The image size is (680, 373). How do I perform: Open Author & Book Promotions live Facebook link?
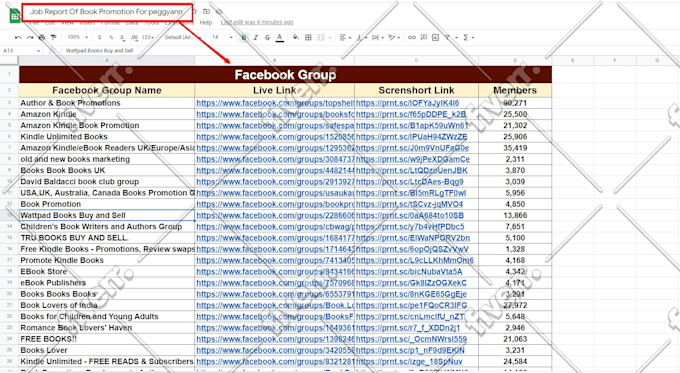[x=275, y=103]
